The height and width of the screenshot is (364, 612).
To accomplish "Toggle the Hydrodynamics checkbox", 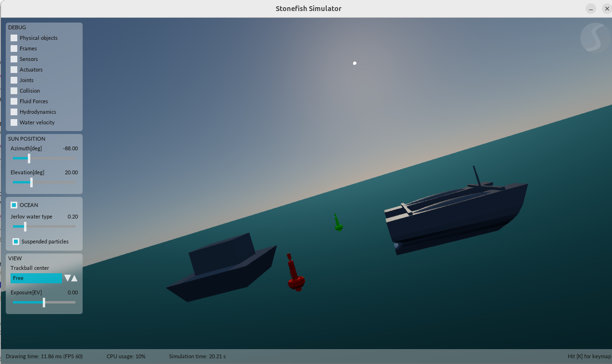I will pos(14,112).
